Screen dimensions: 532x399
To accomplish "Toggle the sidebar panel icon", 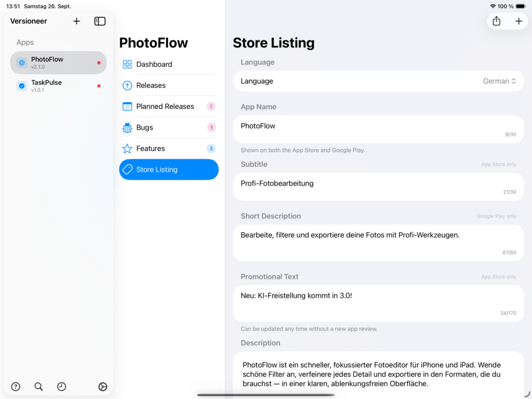I will pos(100,21).
